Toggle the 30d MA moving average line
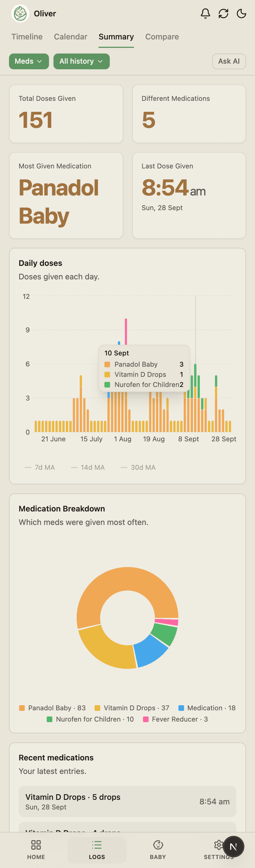Viewport: 255px width, 868px height. tap(138, 467)
